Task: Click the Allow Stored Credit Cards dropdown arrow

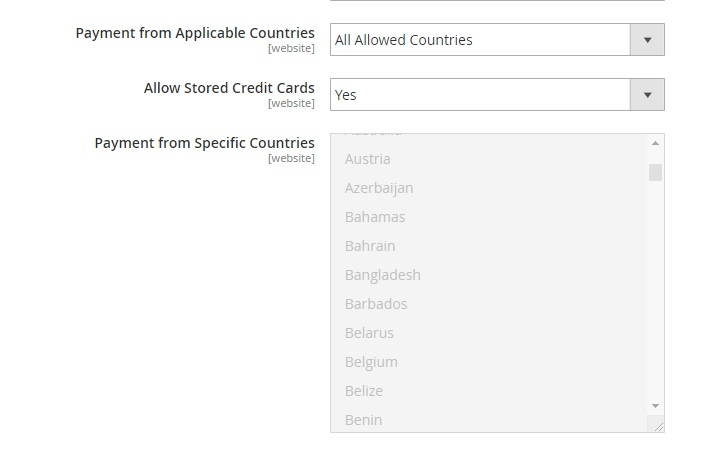Action: [x=647, y=95]
